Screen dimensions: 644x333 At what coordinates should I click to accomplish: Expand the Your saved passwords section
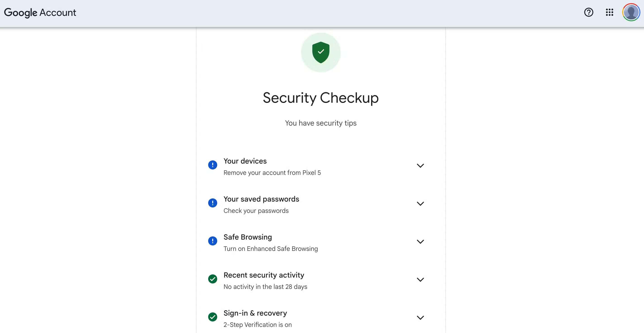point(420,204)
